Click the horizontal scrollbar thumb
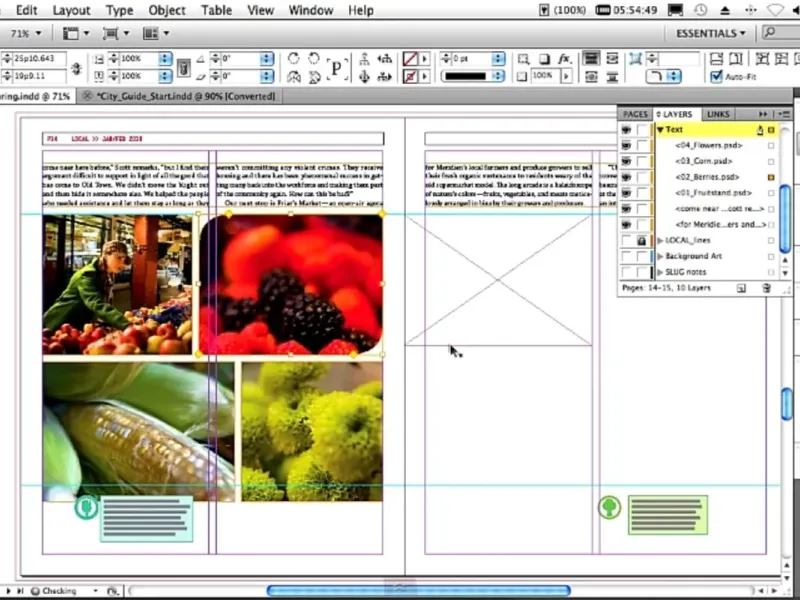 [418, 591]
